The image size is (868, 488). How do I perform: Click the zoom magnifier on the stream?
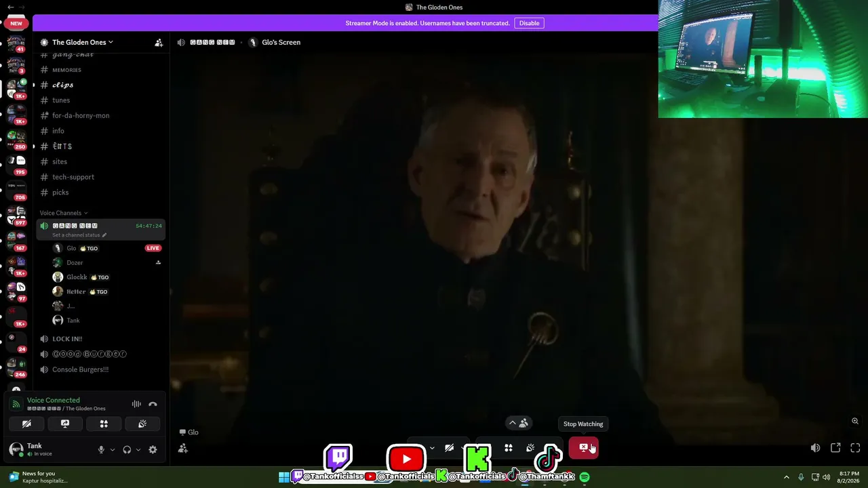click(x=855, y=421)
